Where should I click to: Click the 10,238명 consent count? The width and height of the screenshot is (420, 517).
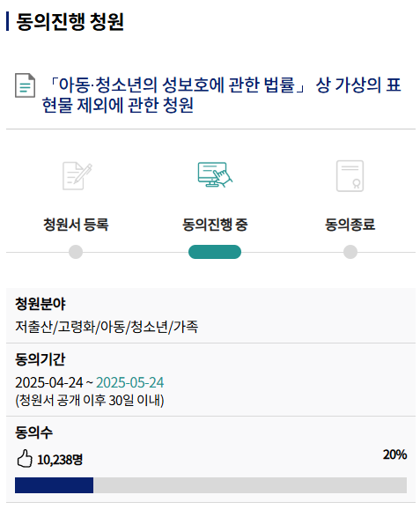click(60, 459)
